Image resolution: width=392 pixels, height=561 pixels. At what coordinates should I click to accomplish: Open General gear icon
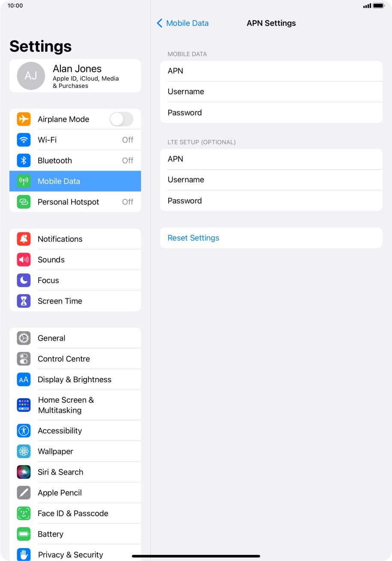coord(24,338)
